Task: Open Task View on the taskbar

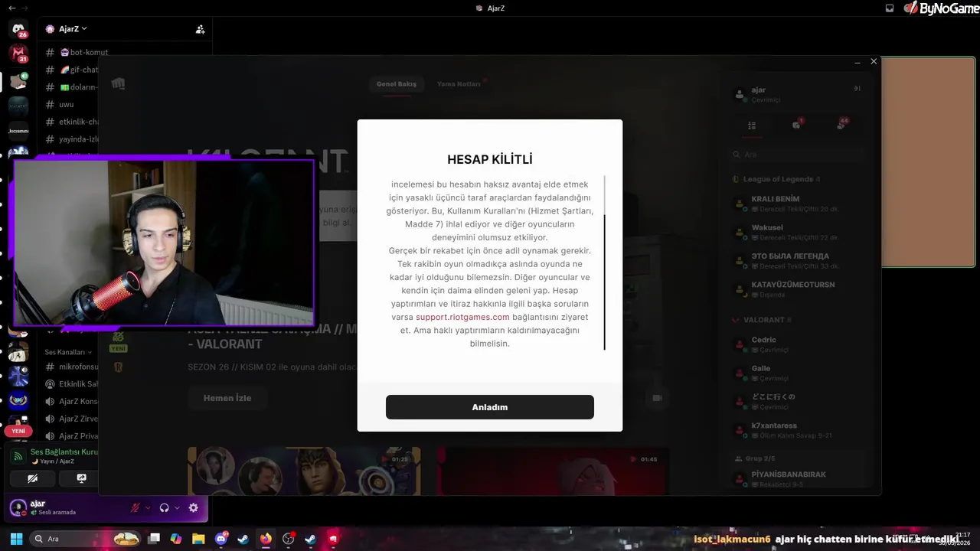Action: 154,539
